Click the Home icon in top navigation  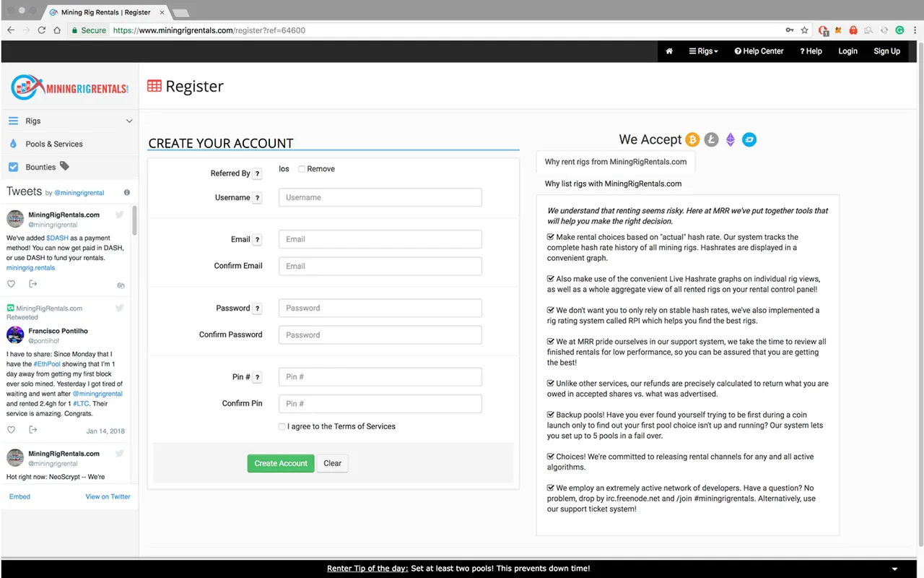tap(669, 51)
